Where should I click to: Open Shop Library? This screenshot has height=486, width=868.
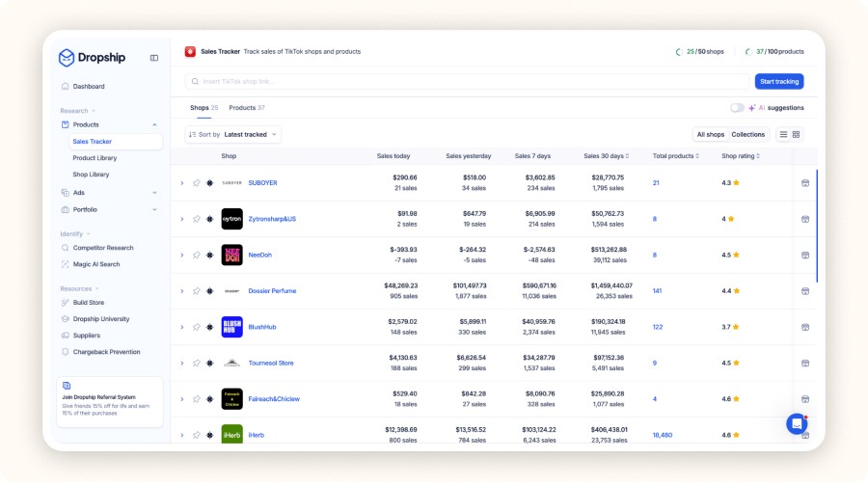[91, 175]
